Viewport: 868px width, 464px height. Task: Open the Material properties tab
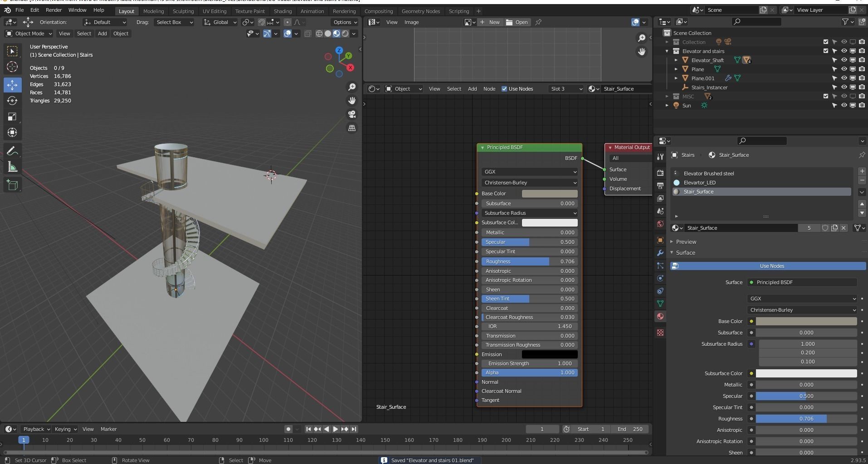[x=660, y=316]
